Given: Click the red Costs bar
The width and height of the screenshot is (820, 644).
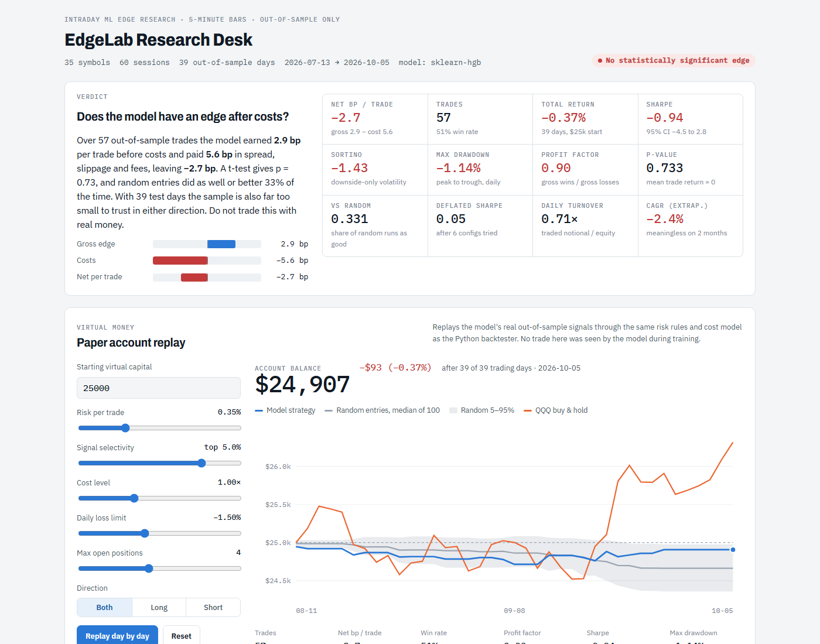Looking at the screenshot, I should (180, 261).
